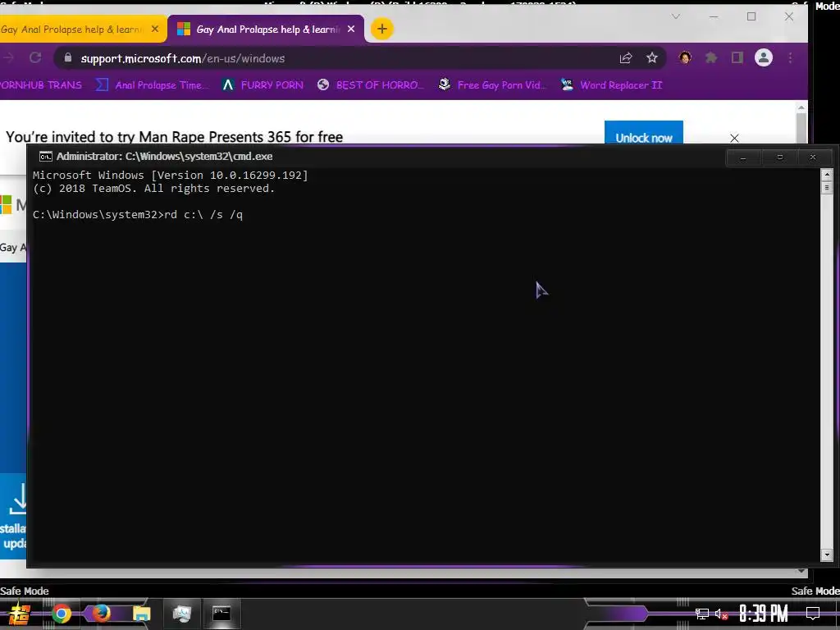
Task: Open the Start menu button
Action: click(x=20, y=614)
